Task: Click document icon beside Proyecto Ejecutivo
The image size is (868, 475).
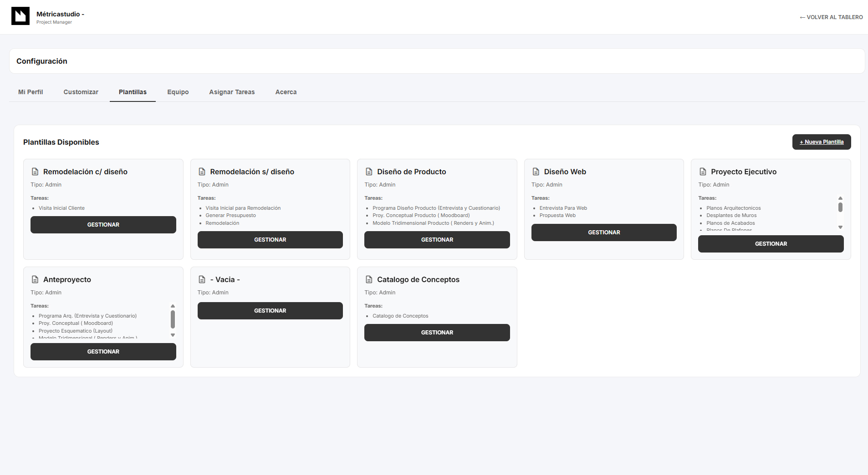Action: tap(703, 172)
